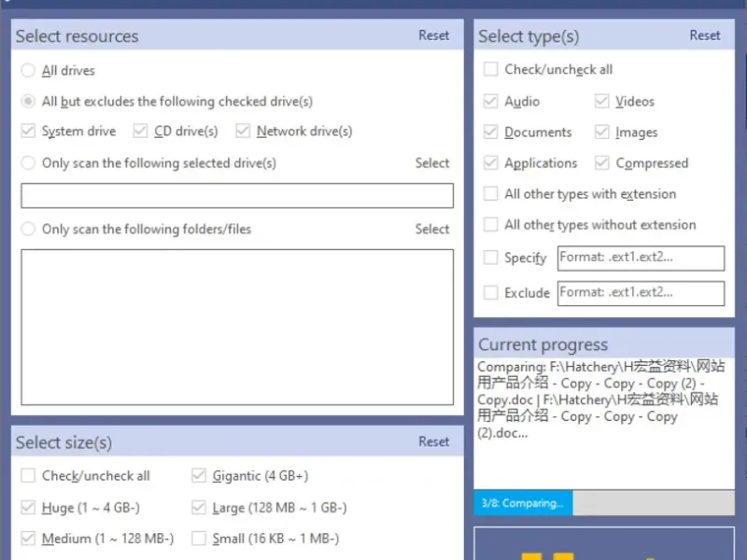Viewport: 747px width, 560px height.
Task: Uncheck the Documents file type
Action: [491, 132]
